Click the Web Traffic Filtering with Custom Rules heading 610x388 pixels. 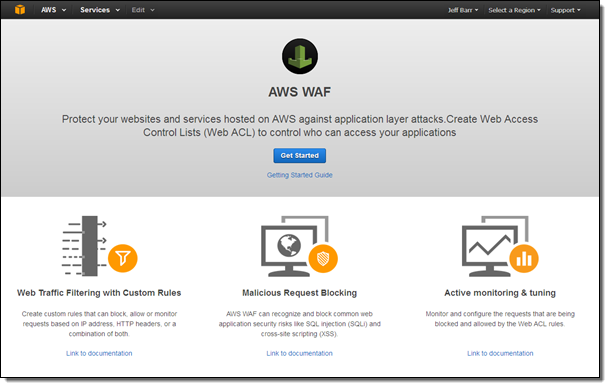pyautogui.click(x=99, y=293)
